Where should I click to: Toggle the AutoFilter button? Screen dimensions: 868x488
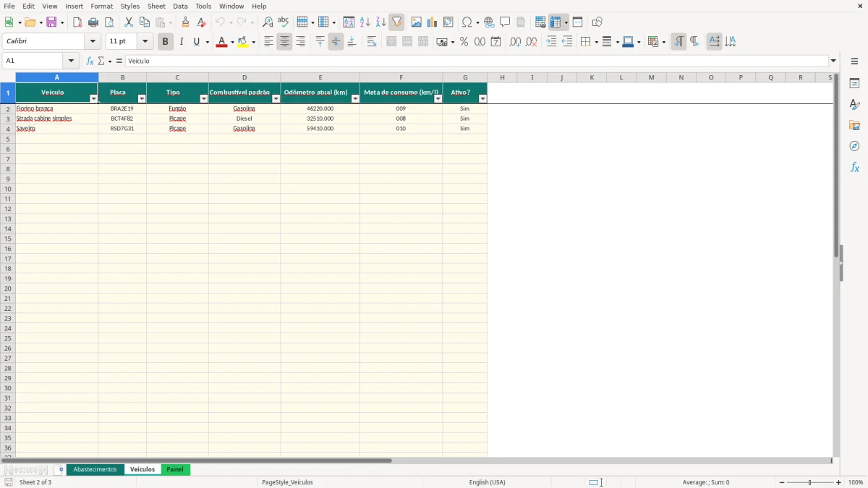coord(396,22)
